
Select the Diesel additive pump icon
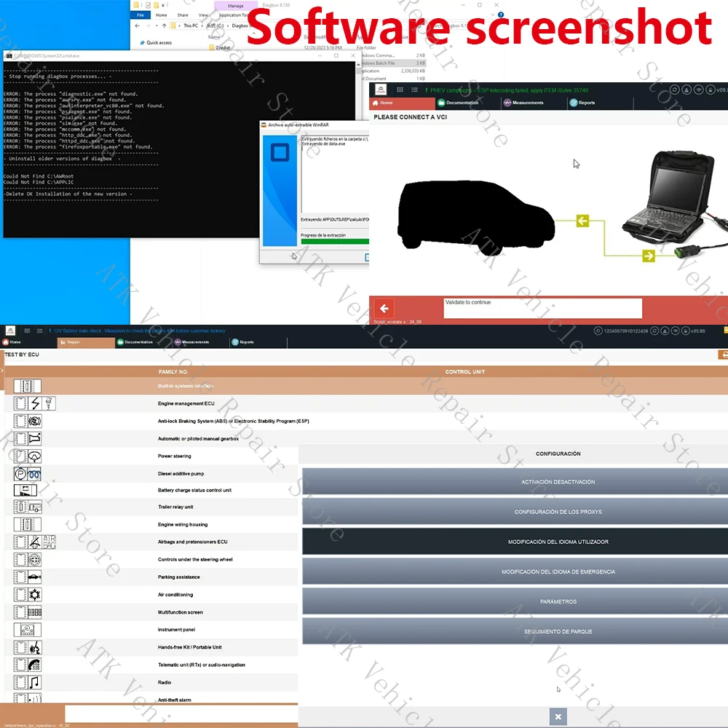pyautogui.click(x=28, y=474)
